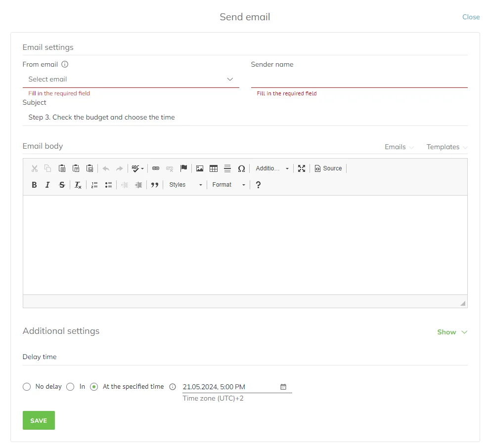
Task: Show the Additional settings section
Action: pyautogui.click(x=452, y=332)
